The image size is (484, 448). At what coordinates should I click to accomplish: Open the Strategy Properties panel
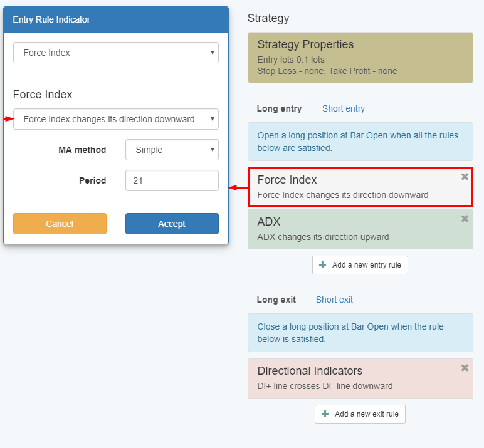coord(360,58)
